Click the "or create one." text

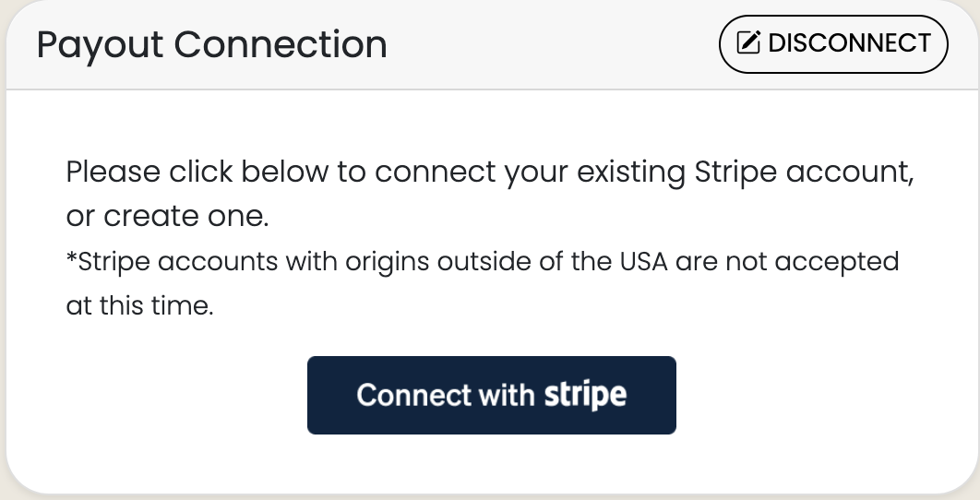(168, 216)
